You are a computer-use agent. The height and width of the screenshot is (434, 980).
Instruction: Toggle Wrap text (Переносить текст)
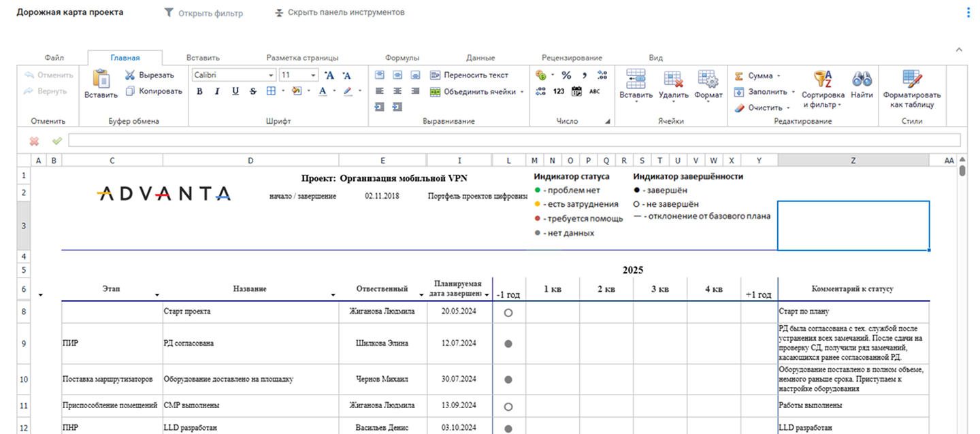469,76
